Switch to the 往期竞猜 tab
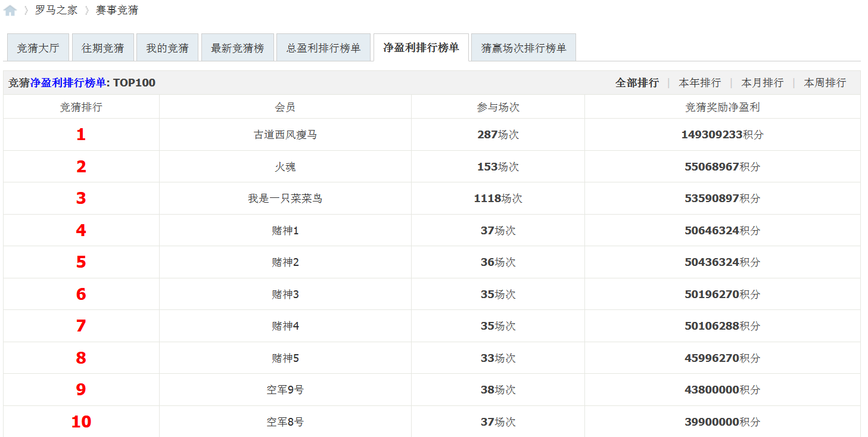This screenshot has height=437, width=868. pos(102,48)
